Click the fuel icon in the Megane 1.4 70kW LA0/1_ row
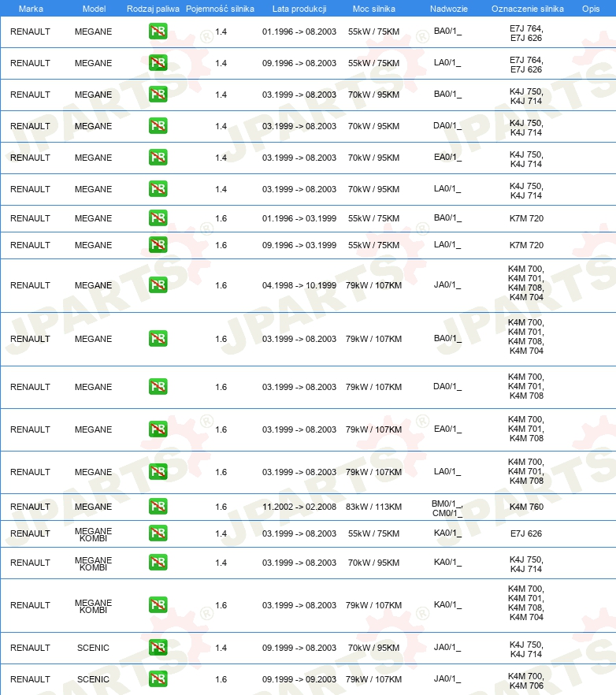Image resolution: width=616 pixels, height=695 pixels. [x=158, y=189]
